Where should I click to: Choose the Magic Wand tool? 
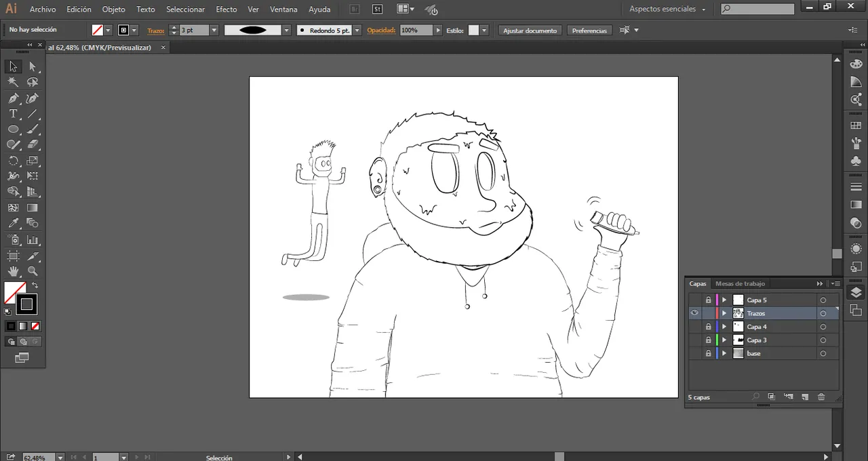pyautogui.click(x=13, y=82)
